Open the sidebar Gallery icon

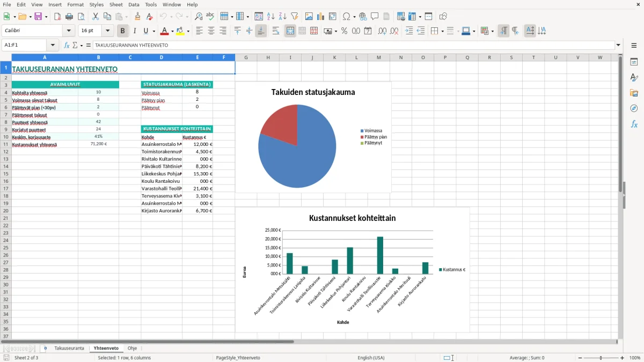click(634, 93)
